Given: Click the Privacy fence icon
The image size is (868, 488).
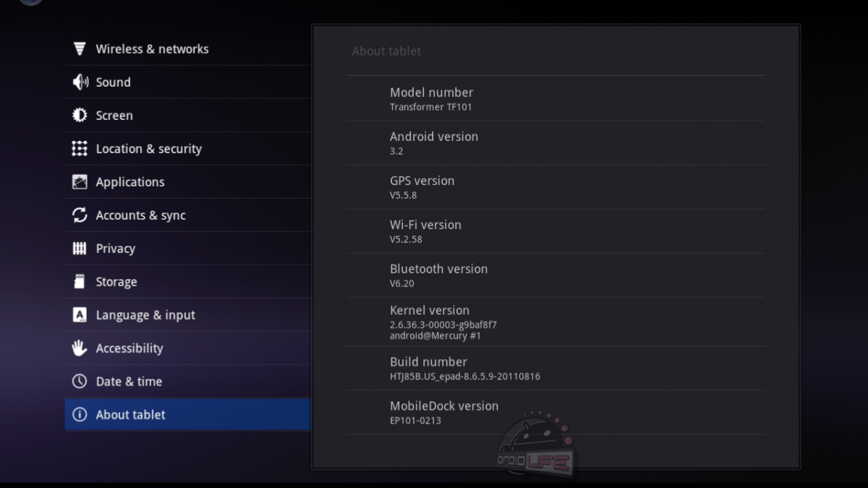Looking at the screenshot, I should coord(80,249).
